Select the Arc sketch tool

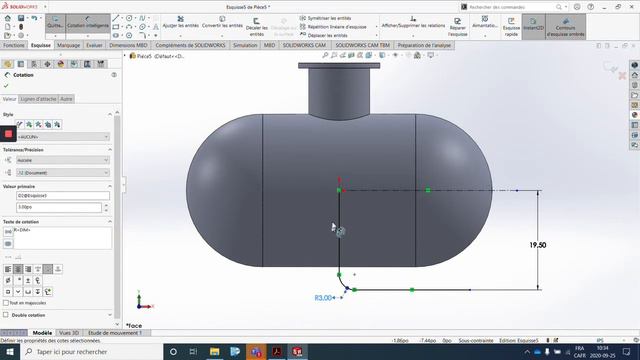click(x=129, y=27)
